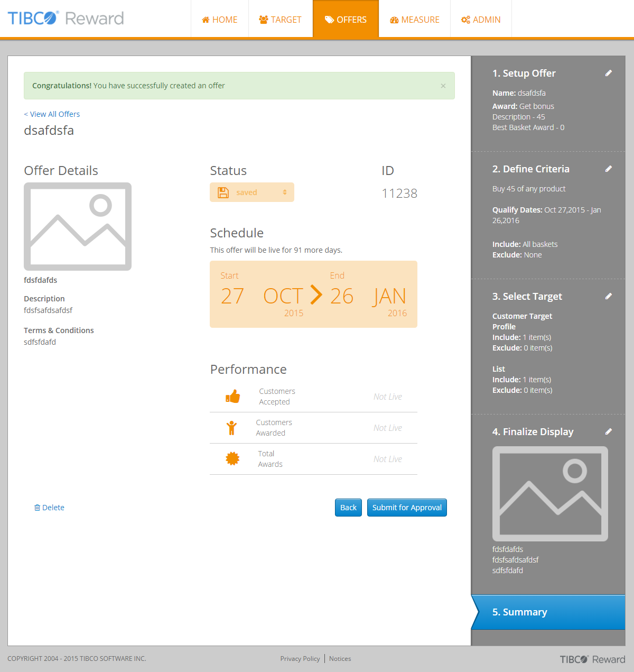Click the chevron arrow between start and end dates
Viewport: 634px width, 672px height.
(316, 294)
